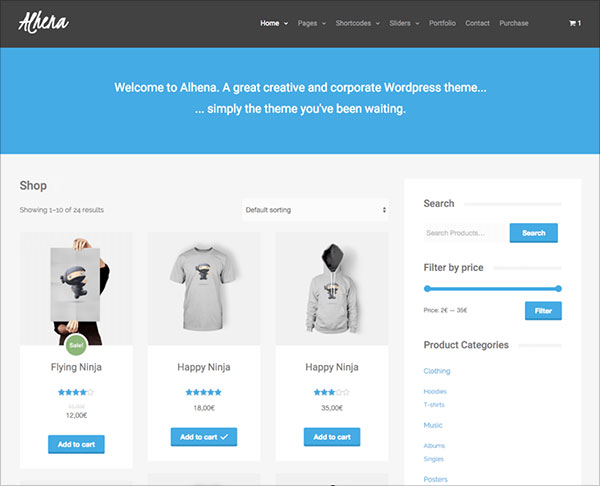This screenshot has width=600, height=486.
Task: Open the Clothing category link
Action: tap(437, 371)
